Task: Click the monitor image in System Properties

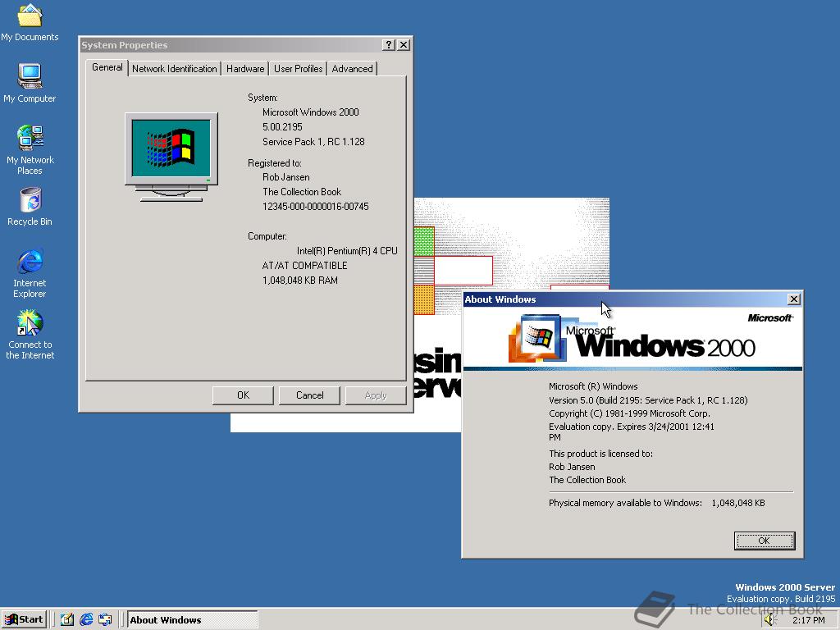Action: click(171, 157)
